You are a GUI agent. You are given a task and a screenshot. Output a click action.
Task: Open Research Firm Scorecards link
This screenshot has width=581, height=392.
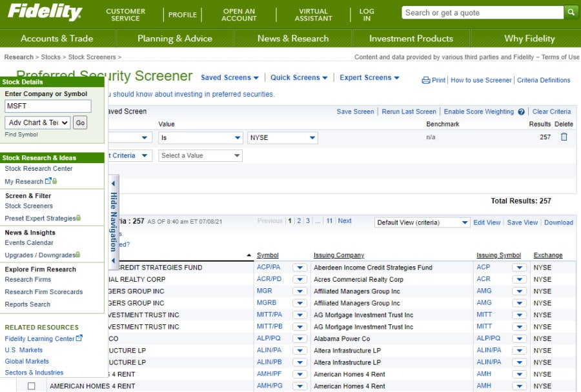[44, 291]
